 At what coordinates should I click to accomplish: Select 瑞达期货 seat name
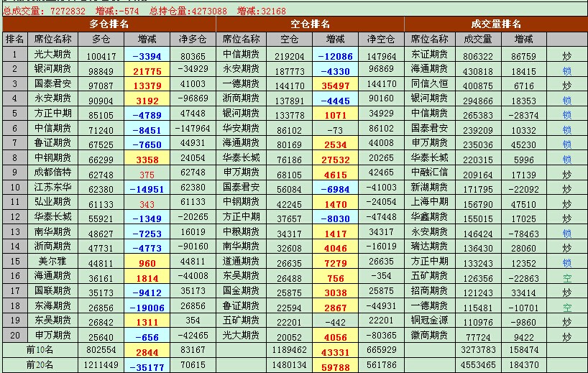tap(429, 246)
